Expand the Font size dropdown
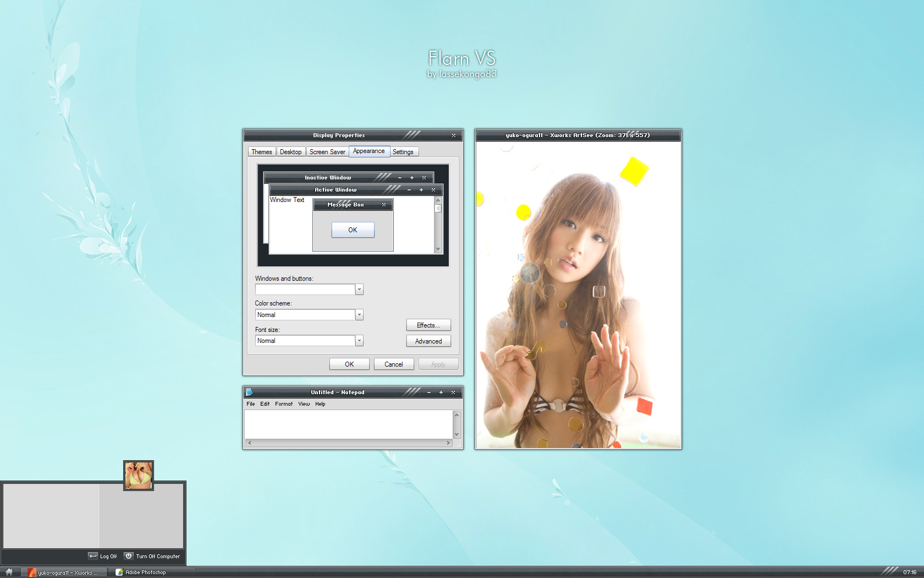924x578 pixels. (359, 341)
